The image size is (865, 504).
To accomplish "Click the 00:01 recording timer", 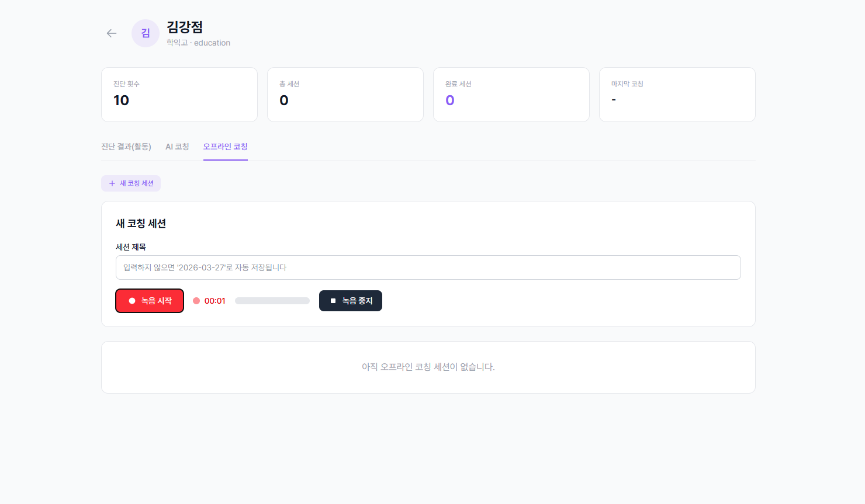I will coord(214,301).
